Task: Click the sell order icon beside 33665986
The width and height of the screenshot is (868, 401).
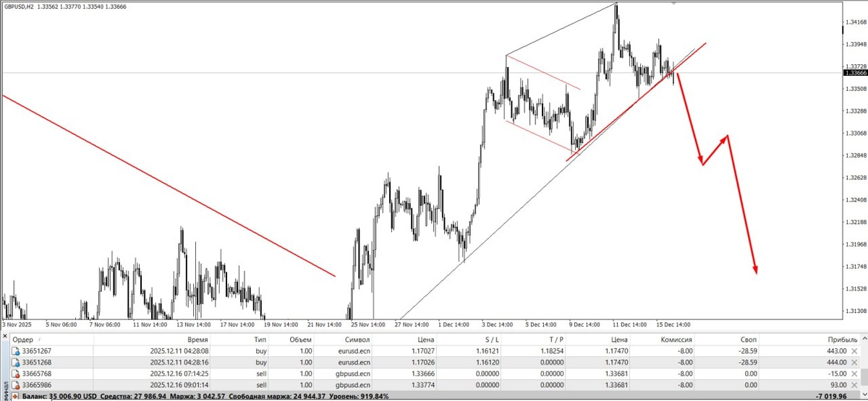Action: (16, 385)
